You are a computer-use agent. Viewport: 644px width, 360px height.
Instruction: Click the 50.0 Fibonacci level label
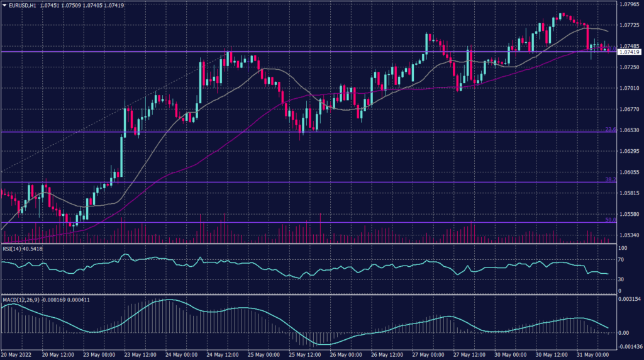point(609,220)
